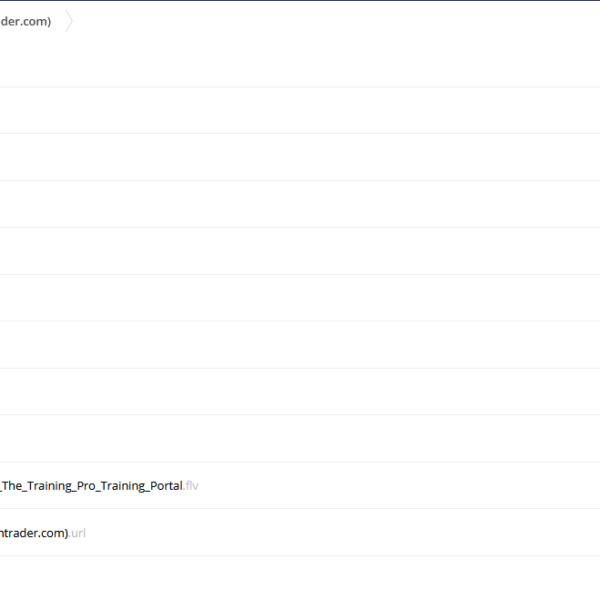Click the breadcrumb chevron after der.com)

[69, 21]
